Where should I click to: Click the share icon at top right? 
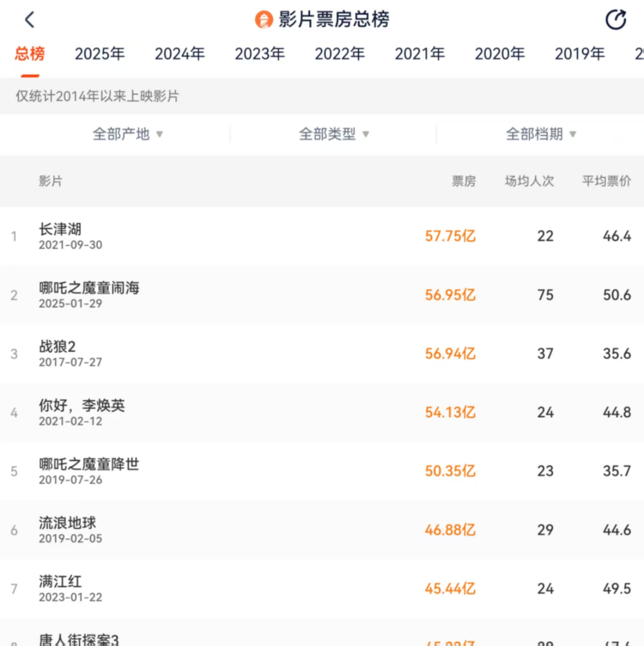[x=615, y=20]
